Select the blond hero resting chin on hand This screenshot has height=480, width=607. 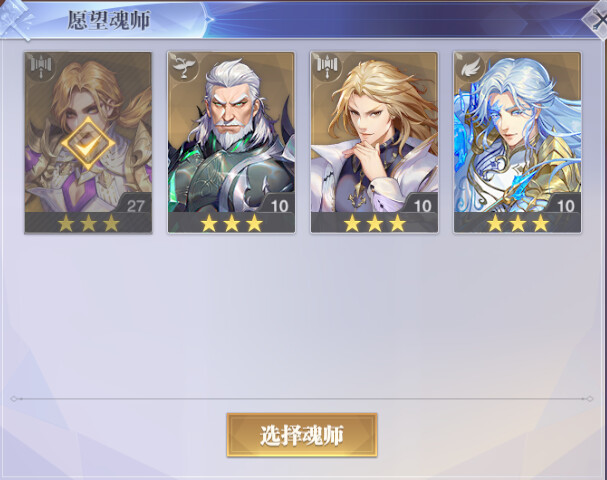(374, 142)
